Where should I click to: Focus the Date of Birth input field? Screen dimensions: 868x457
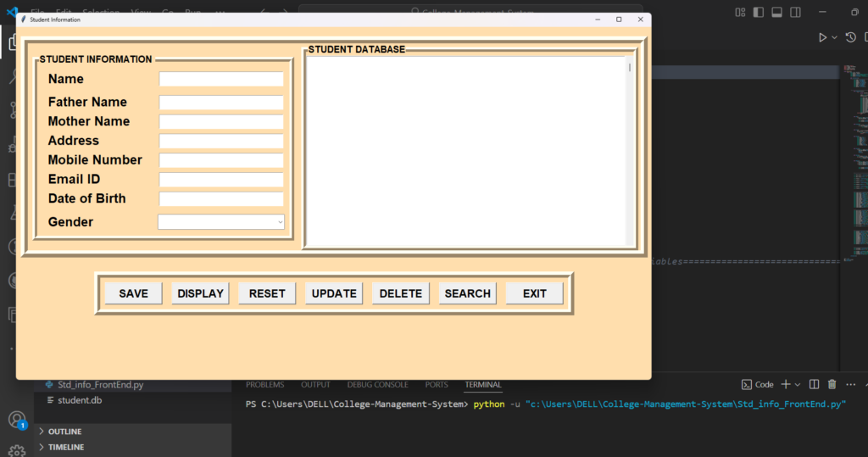click(x=221, y=199)
